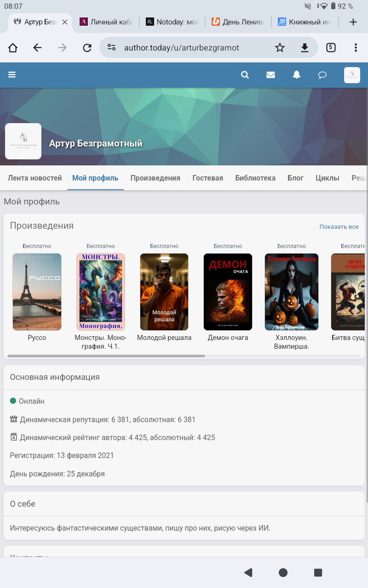Open Монстры. Монография book cover
This screenshot has width=368, height=588.
pyautogui.click(x=101, y=292)
